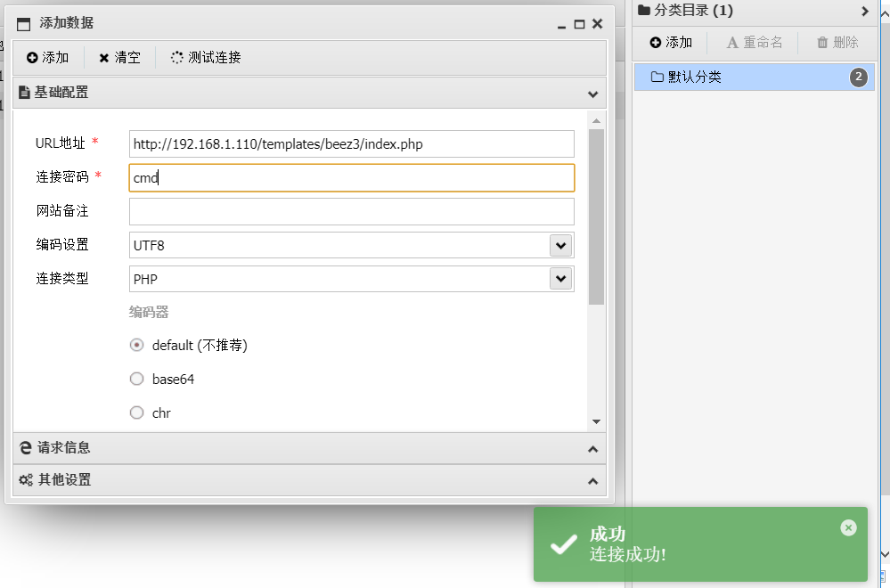Click the form scrollbar up arrow

(596, 121)
